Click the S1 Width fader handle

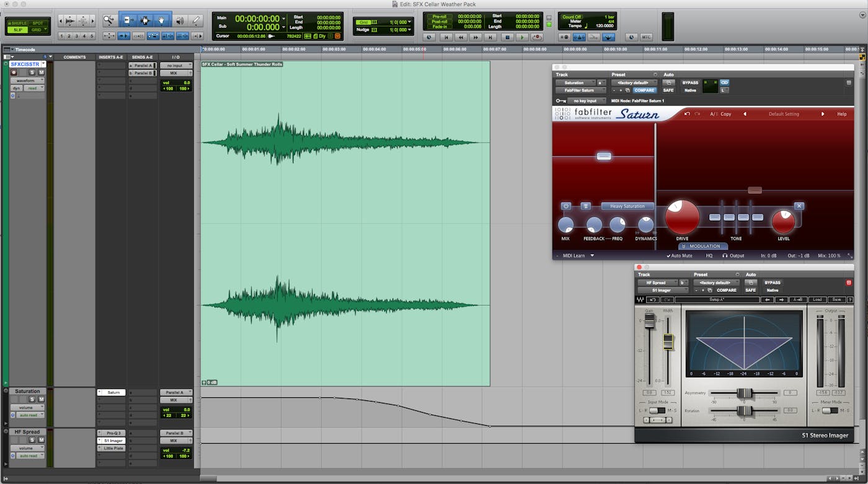[668, 341]
